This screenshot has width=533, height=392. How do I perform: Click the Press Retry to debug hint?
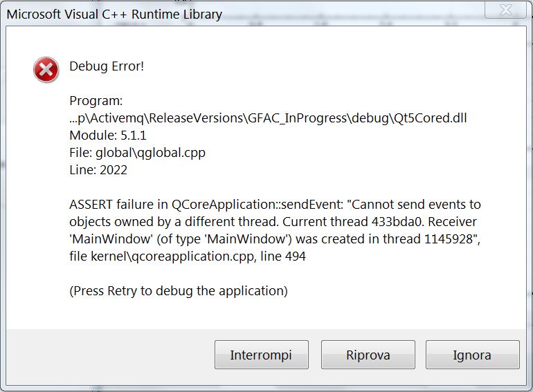coord(179,291)
